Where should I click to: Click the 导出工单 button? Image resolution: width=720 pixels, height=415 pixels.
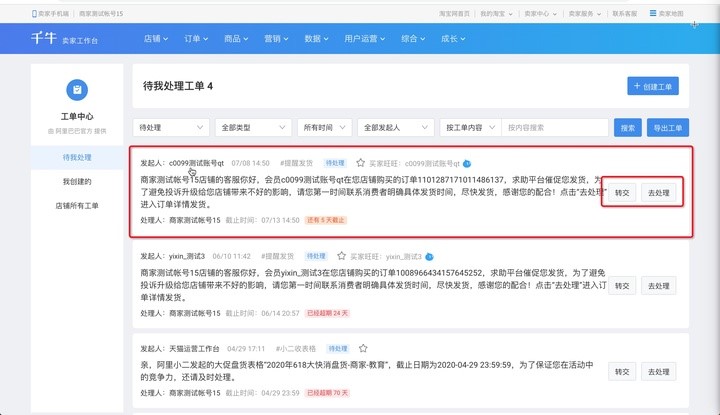point(668,128)
